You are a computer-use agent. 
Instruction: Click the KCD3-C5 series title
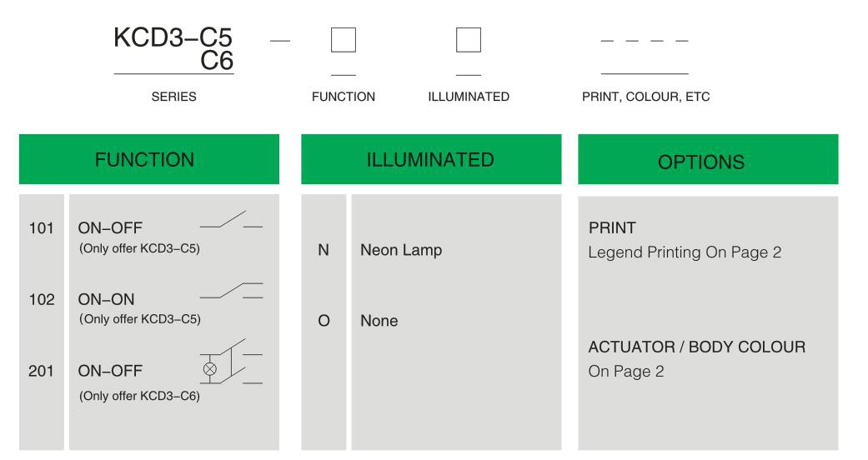click(173, 37)
